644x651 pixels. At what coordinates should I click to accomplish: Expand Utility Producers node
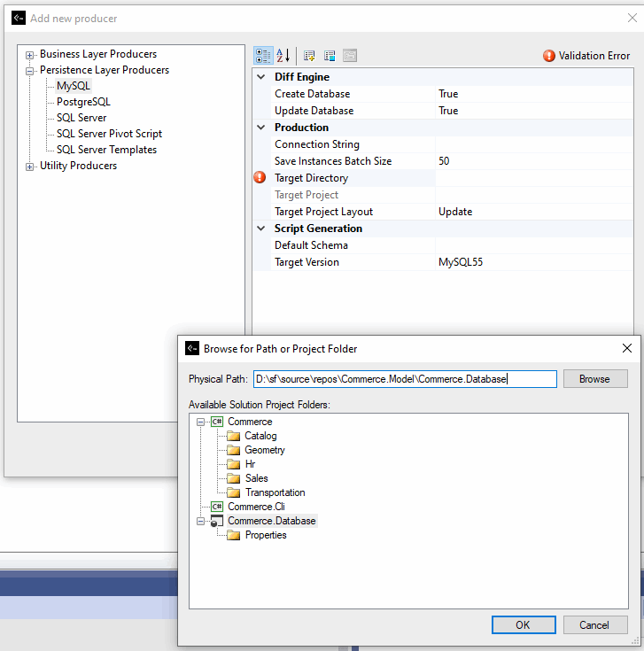(29, 167)
